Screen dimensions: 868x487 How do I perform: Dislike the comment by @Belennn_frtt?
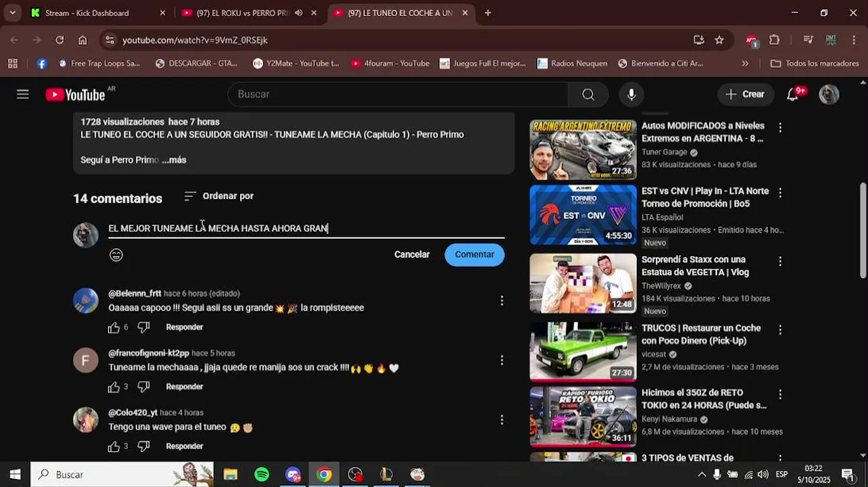coord(143,327)
